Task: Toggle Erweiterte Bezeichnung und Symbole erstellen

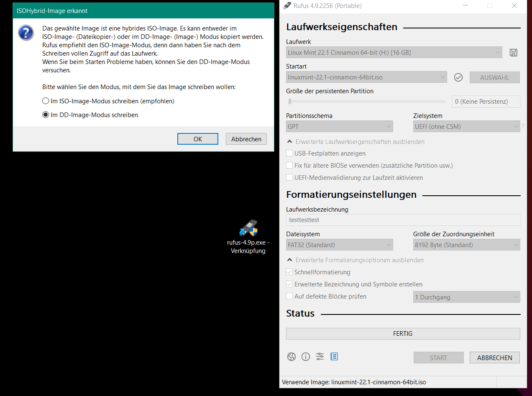Action: click(355, 284)
